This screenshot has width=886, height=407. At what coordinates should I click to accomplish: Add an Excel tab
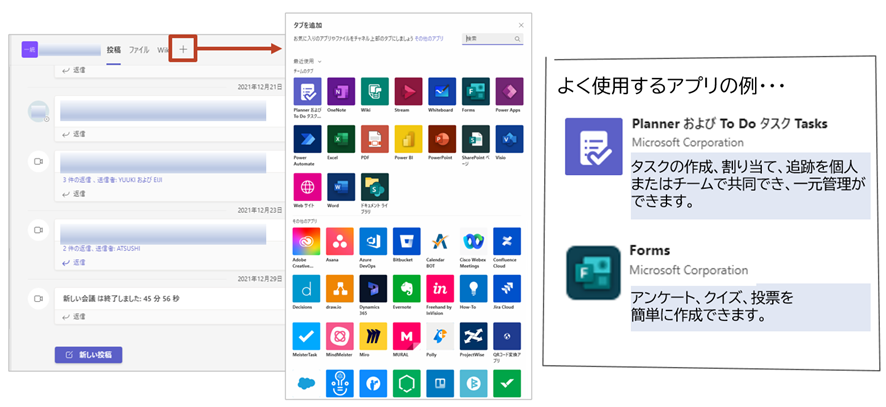341,139
